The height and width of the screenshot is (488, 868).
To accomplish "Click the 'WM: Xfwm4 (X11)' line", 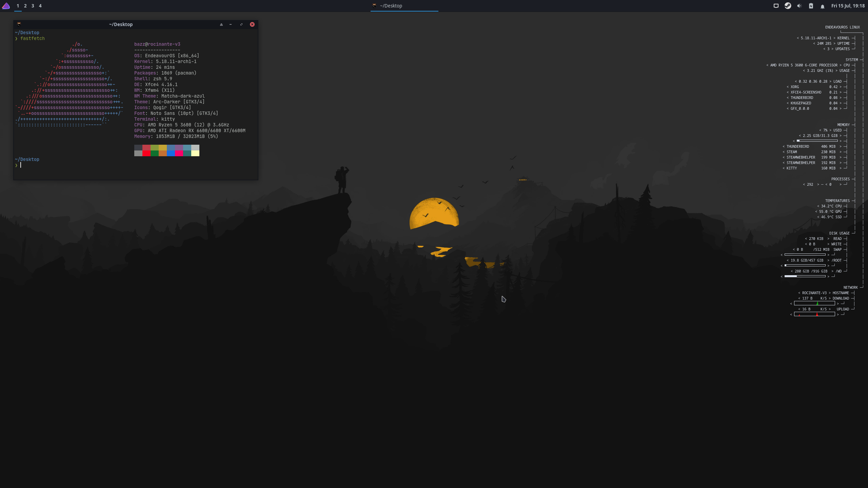I will (x=155, y=90).
